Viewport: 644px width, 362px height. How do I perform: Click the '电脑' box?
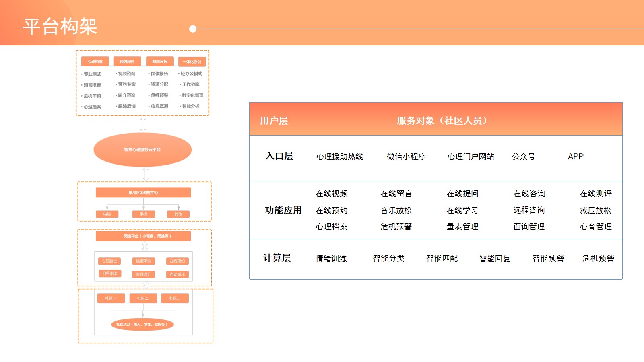107,214
